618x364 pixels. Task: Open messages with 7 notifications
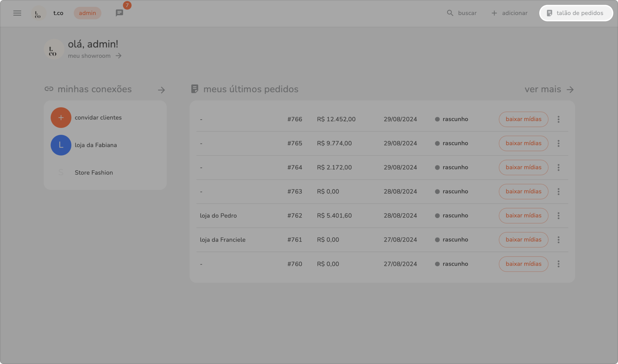tap(119, 13)
